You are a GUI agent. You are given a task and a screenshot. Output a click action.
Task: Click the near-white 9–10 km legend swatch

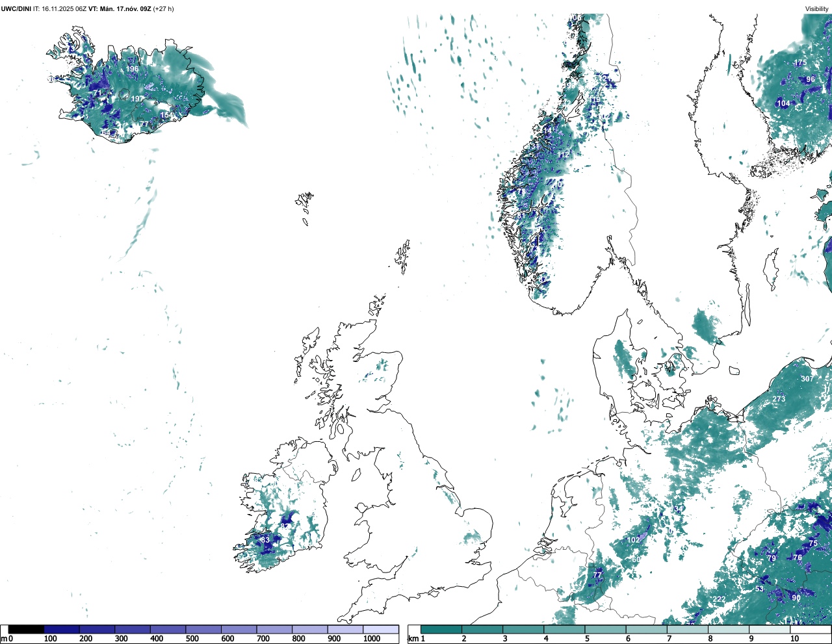[770, 630]
